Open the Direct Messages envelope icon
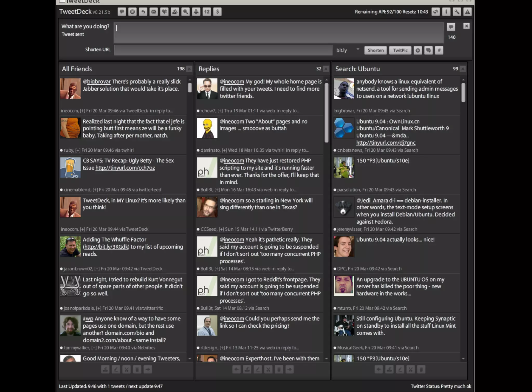 click(154, 12)
